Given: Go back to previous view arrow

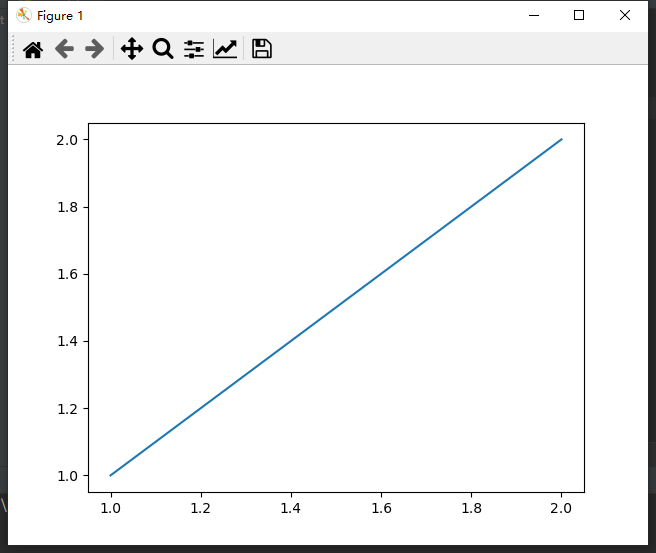Looking at the screenshot, I should point(64,49).
